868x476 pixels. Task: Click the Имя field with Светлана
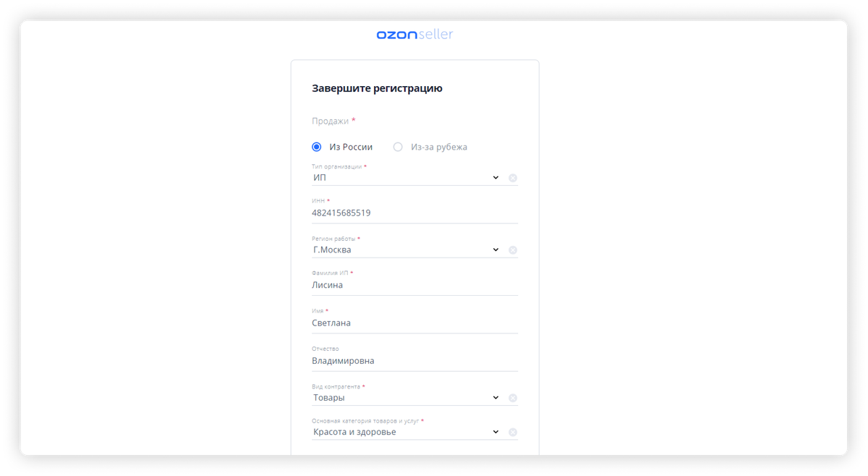(414, 323)
